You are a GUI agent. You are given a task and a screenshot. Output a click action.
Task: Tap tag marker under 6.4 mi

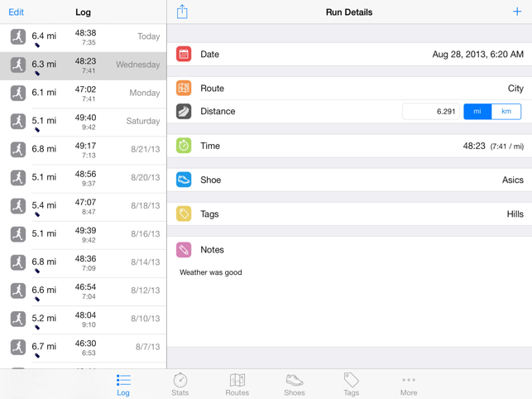coord(37,46)
